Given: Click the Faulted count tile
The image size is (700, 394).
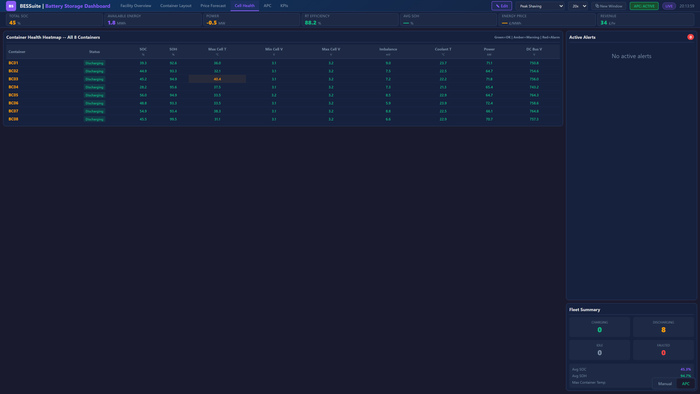Looking at the screenshot, I should click(663, 350).
